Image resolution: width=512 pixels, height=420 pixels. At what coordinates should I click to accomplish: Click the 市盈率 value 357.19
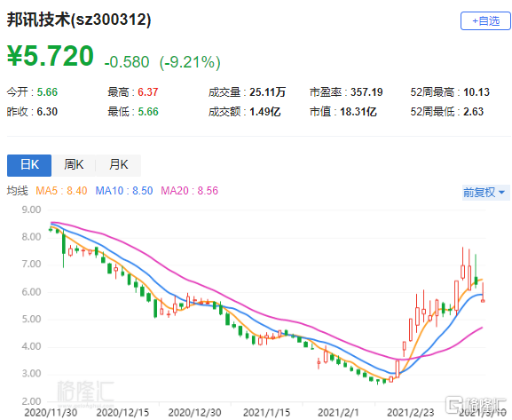366,92
